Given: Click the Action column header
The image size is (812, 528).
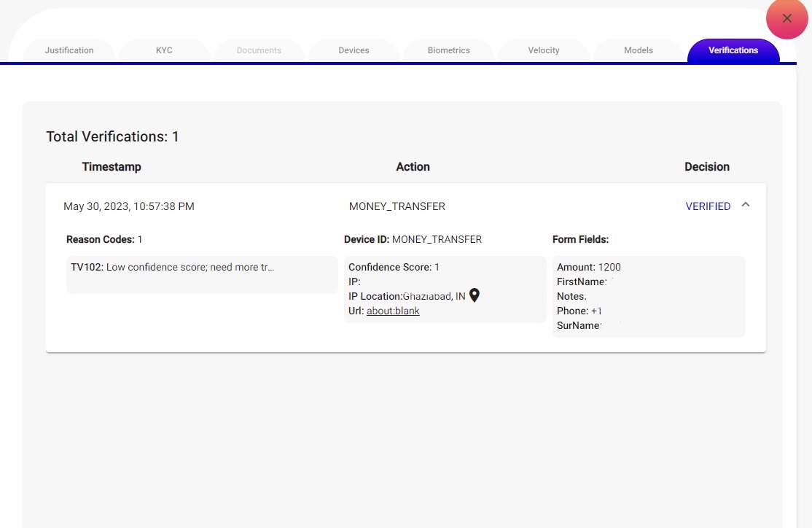Looking at the screenshot, I should [413, 167].
